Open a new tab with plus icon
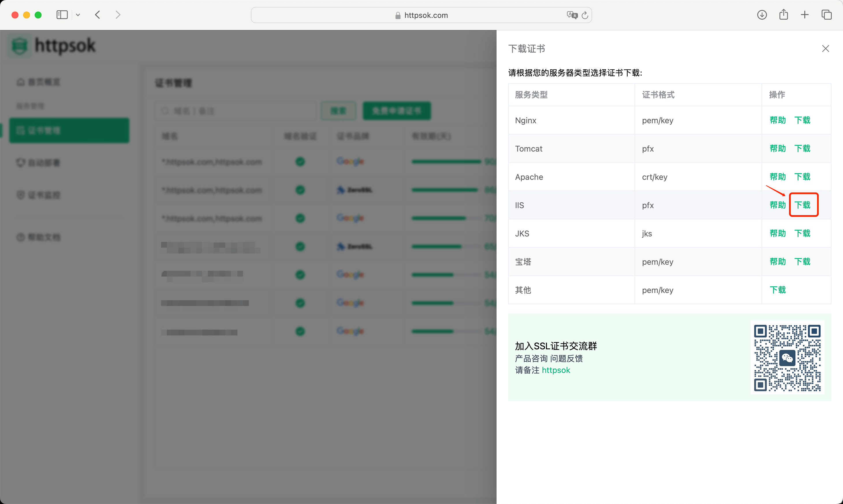Viewport: 843px width, 504px height. [x=805, y=15]
